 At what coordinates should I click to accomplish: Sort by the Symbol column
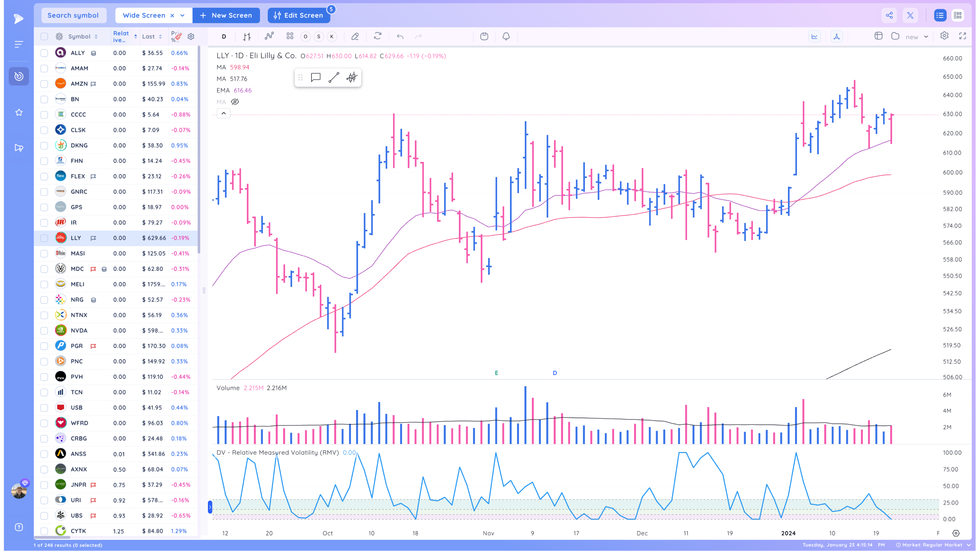83,37
